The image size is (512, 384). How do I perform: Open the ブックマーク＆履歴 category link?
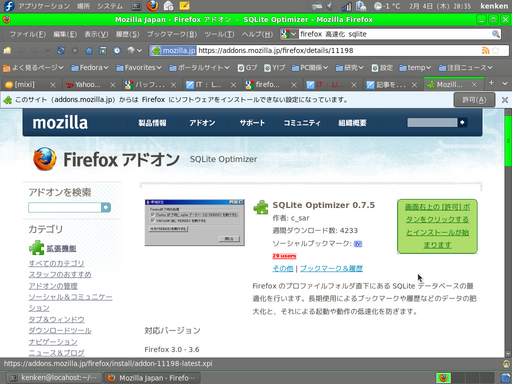coord(331,268)
